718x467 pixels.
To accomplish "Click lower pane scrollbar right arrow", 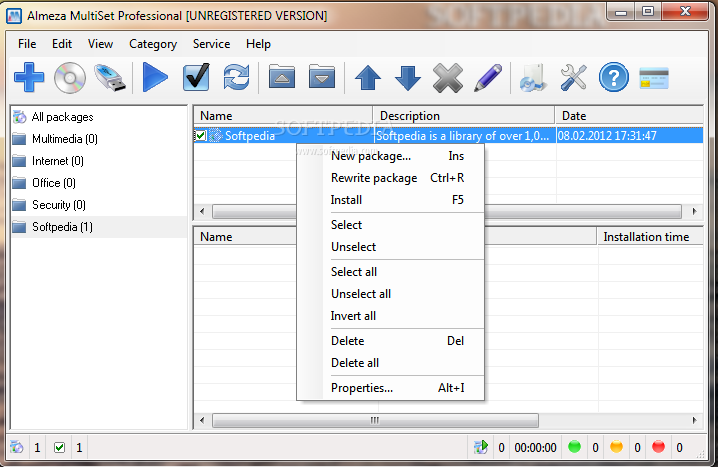I will 695,420.
